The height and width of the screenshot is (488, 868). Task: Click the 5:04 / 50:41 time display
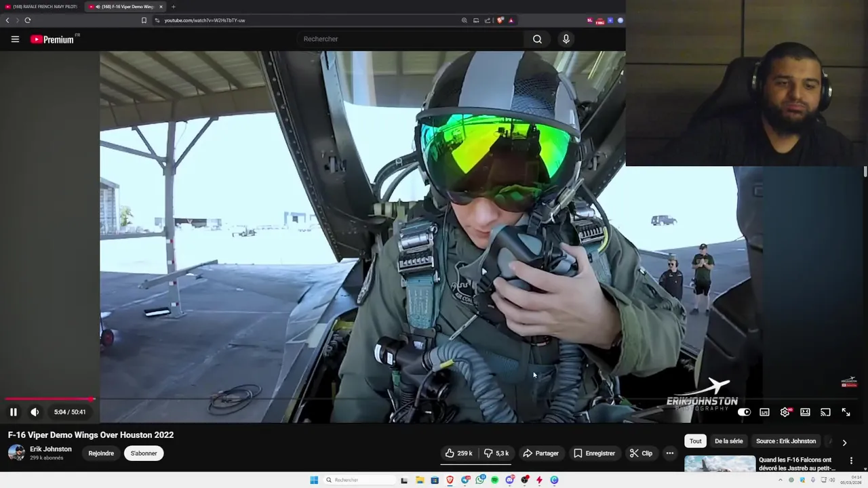point(70,412)
